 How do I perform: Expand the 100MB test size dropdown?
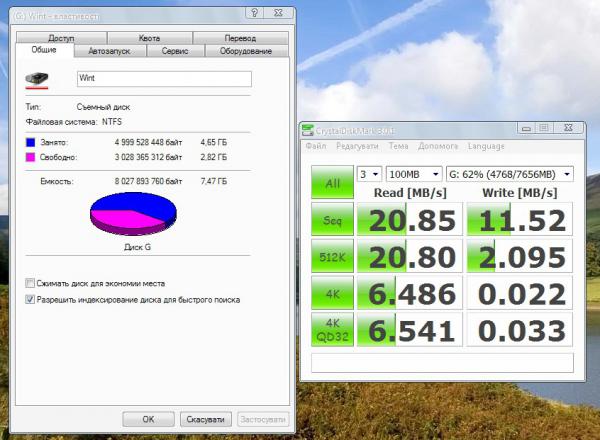pyautogui.click(x=416, y=173)
